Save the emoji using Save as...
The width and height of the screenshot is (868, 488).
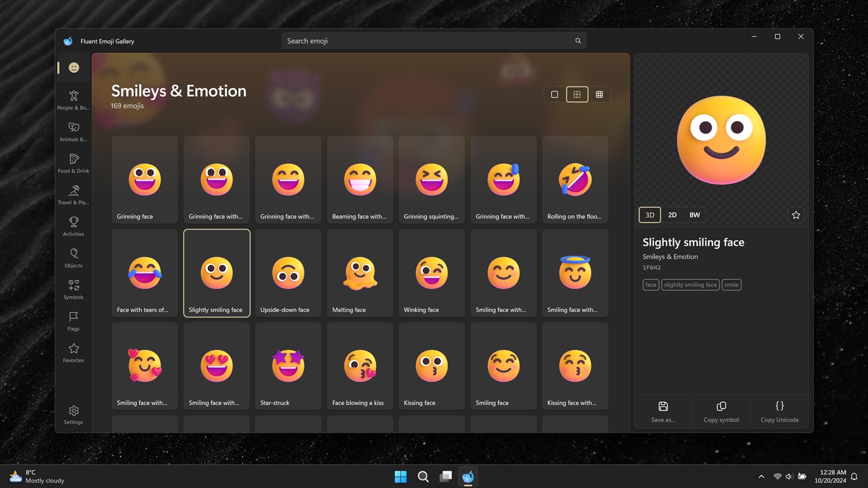pos(663,411)
